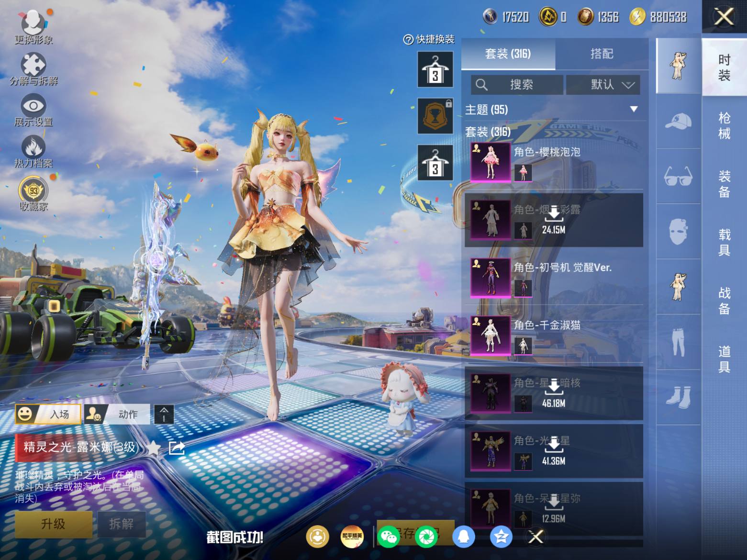The height and width of the screenshot is (560, 747).
Task: Select the 角色-初号机 觉醒Ver. outfit thumbnail
Action: point(491,278)
